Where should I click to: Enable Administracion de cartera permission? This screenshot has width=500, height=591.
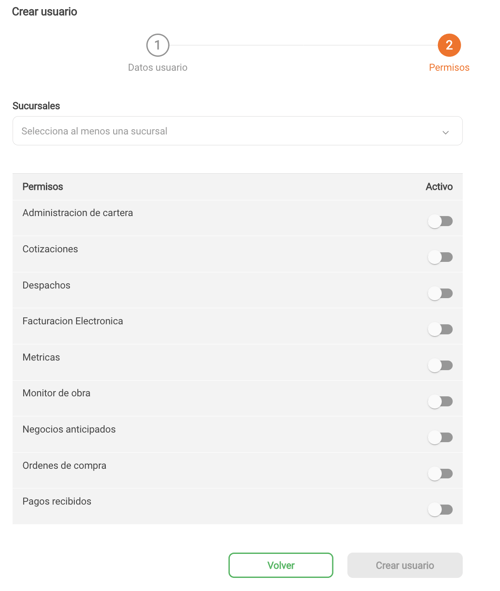440,221
